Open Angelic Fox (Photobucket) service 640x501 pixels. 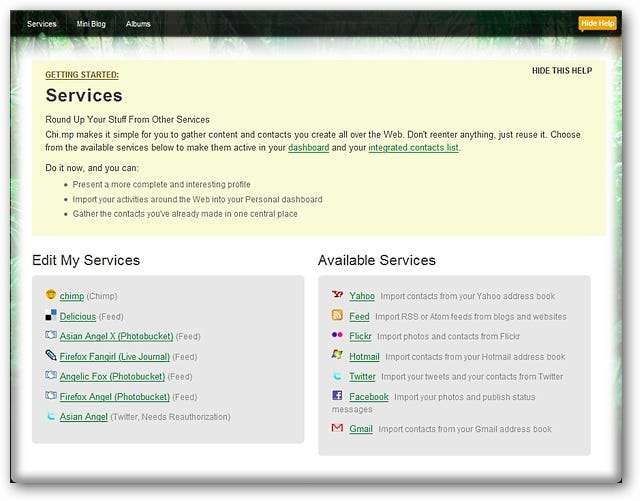click(x=112, y=376)
